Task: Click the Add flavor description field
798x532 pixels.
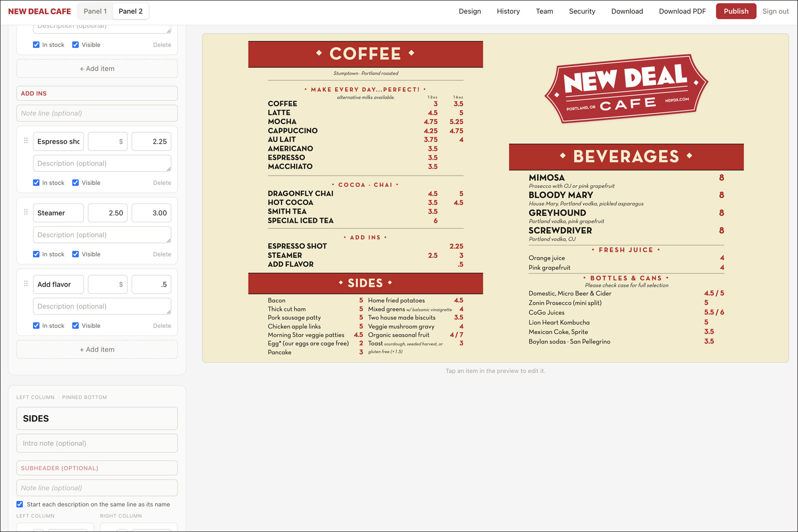Action: pyautogui.click(x=102, y=306)
